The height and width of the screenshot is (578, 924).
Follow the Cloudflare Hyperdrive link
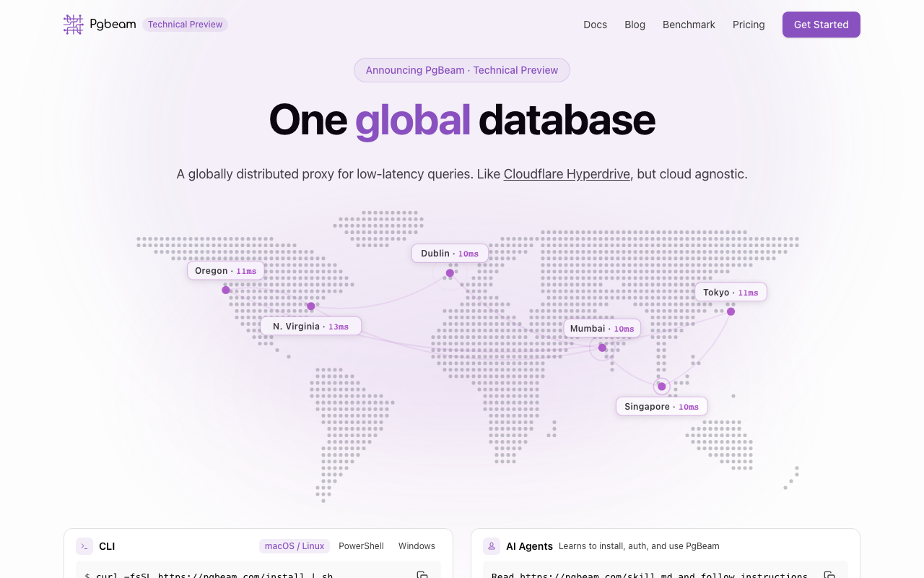[567, 174]
